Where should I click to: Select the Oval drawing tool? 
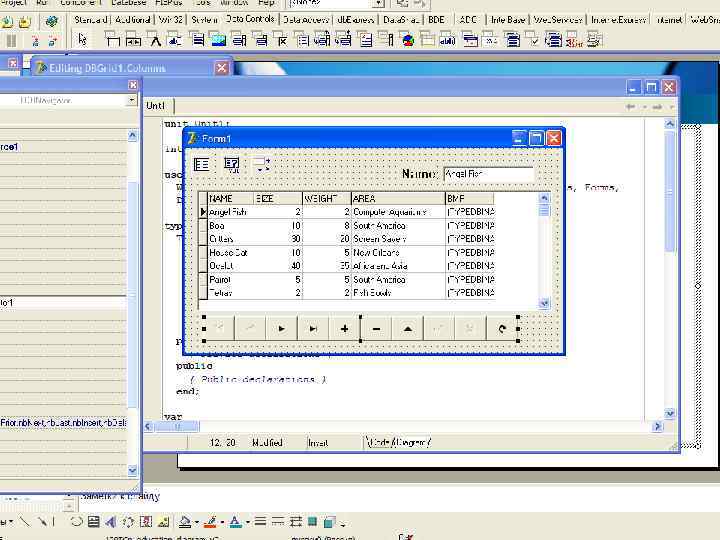point(76,522)
